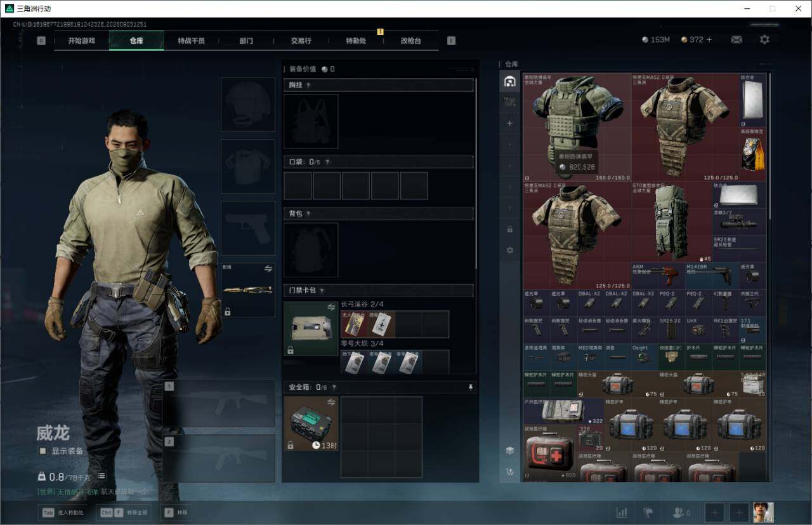Select the keycard case item
812x525 pixels.
click(x=311, y=328)
